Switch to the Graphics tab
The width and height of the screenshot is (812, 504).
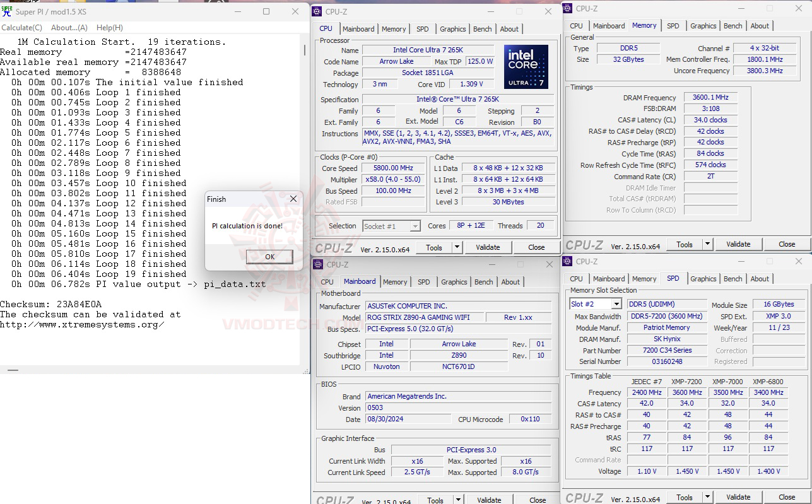[452, 28]
